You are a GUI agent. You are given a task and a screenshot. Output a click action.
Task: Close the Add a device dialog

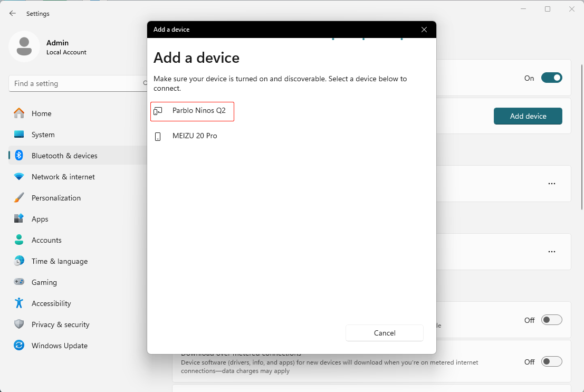click(424, 30)
